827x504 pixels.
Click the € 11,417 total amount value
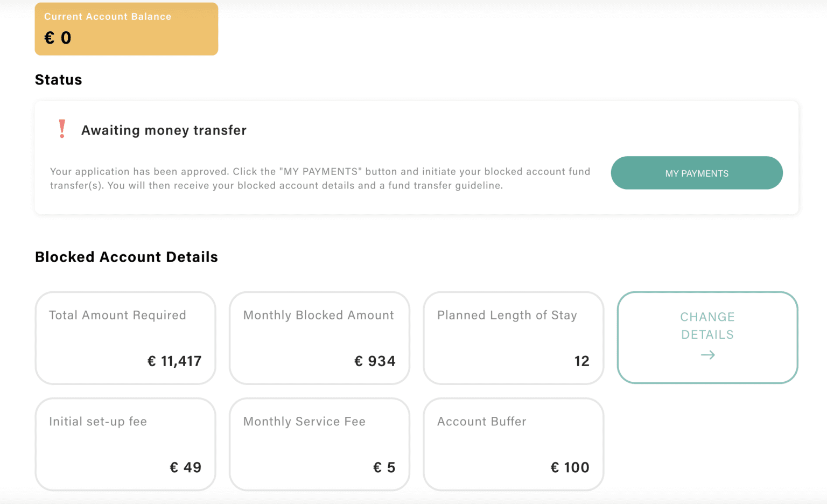174,361
